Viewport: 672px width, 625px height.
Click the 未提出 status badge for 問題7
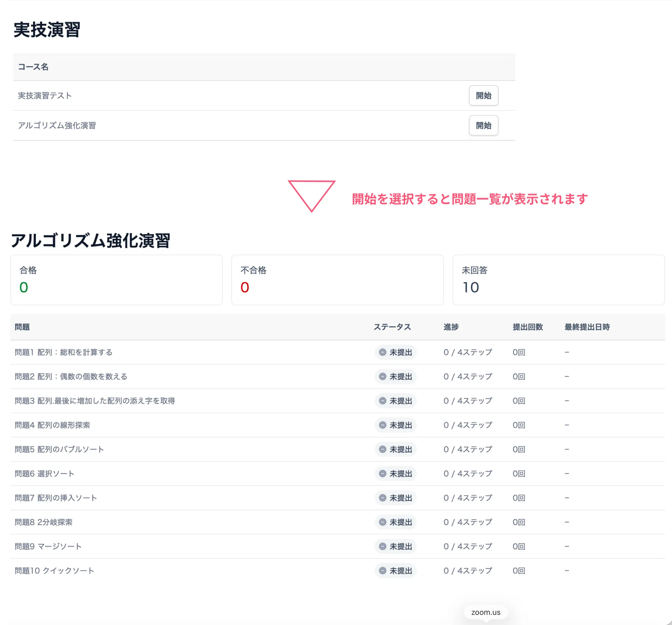395,498
